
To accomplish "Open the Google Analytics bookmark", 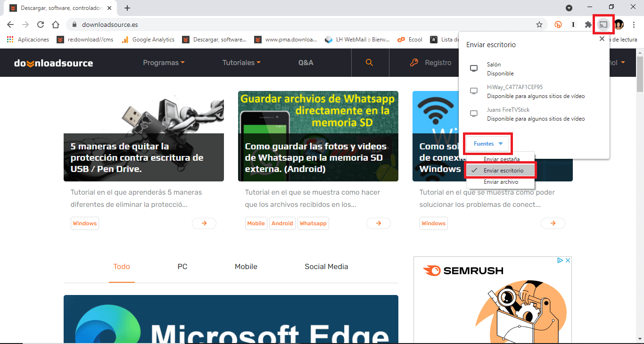I will [x=148, y=40].
